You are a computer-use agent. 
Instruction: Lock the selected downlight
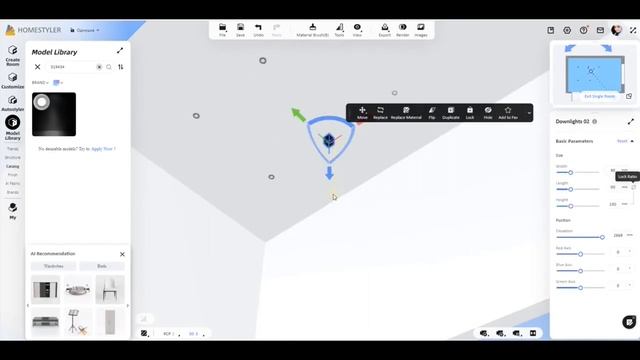[x=470, y=113]
